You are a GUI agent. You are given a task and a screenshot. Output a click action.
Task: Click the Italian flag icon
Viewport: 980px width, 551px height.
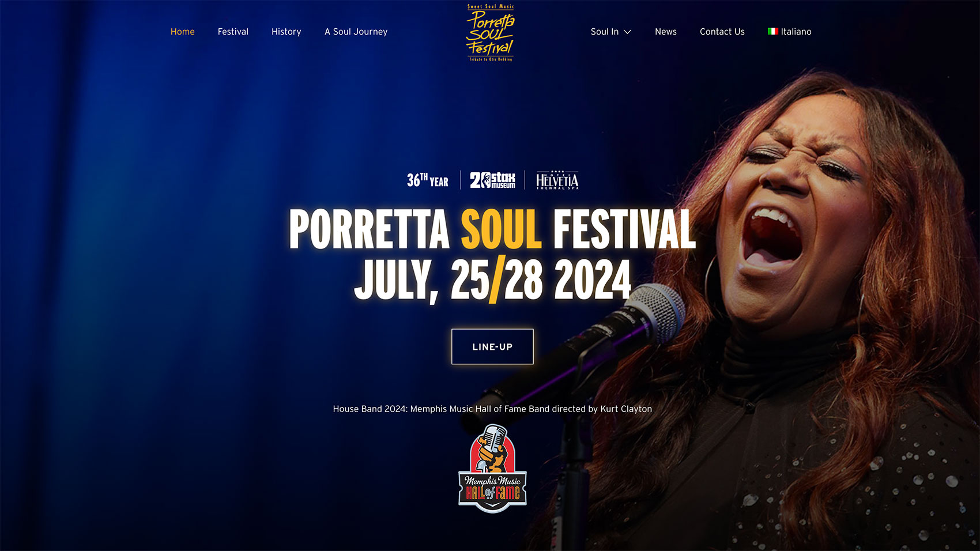[x=772, y=31]
